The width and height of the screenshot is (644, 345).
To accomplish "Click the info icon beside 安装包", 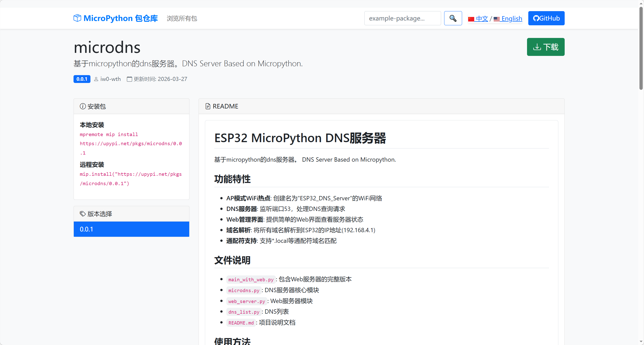I will point(83,106).
